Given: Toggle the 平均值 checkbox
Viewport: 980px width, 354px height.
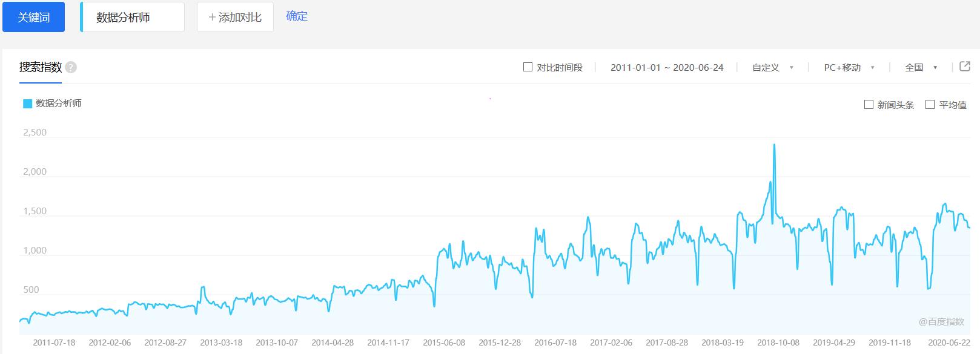Looking at the screenshot, I should (930, 105).
